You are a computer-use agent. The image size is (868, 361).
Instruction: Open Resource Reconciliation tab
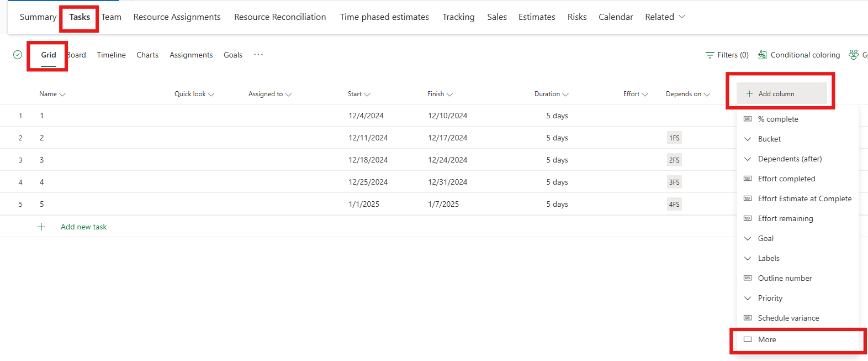click(x=280, y=17)
